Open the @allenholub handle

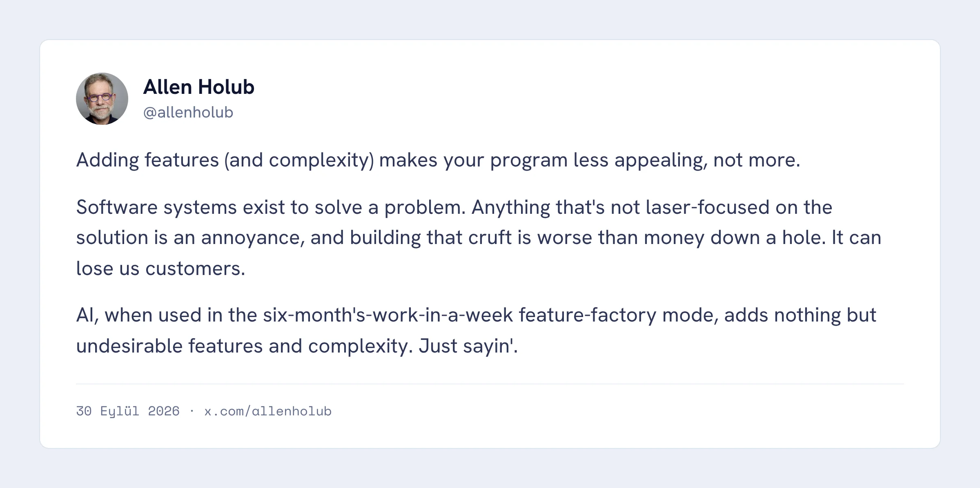pos(188,112)
